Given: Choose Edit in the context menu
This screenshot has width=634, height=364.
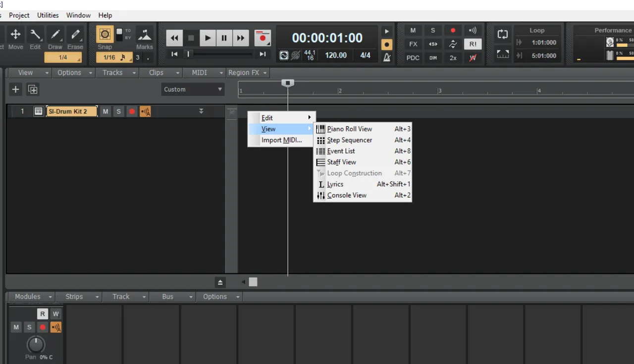Looking at the screenshot, I should coord(281,118).
